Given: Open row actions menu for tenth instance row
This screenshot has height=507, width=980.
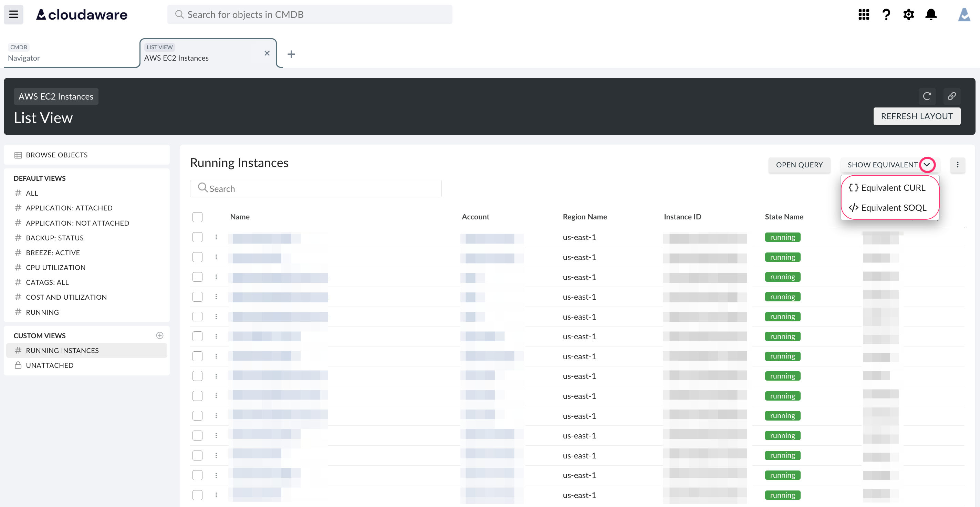Looking at the screenshot, I should [x=216, y=416].
